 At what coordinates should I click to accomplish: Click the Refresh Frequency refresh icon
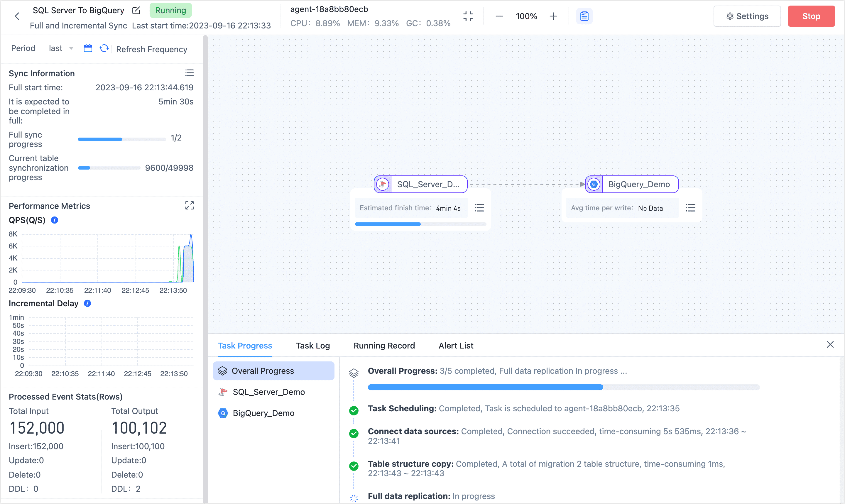104,48
